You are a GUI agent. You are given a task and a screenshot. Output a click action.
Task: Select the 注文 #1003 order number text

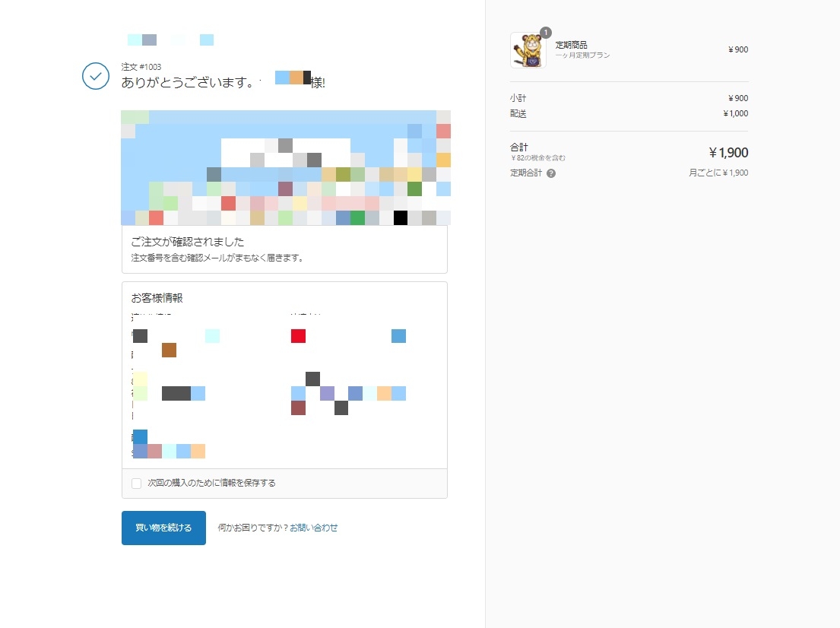[141, 67]
